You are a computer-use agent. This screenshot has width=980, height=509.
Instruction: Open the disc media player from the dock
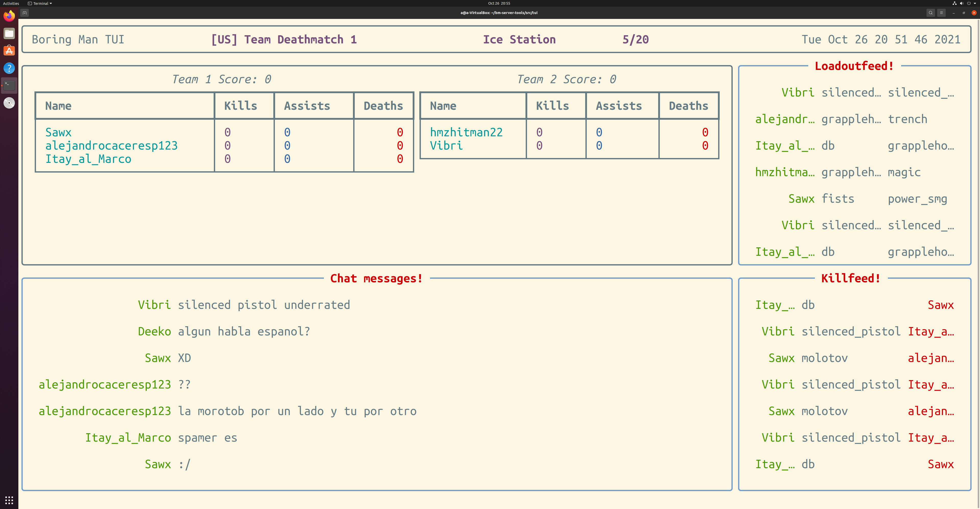(x=9, y=103)
